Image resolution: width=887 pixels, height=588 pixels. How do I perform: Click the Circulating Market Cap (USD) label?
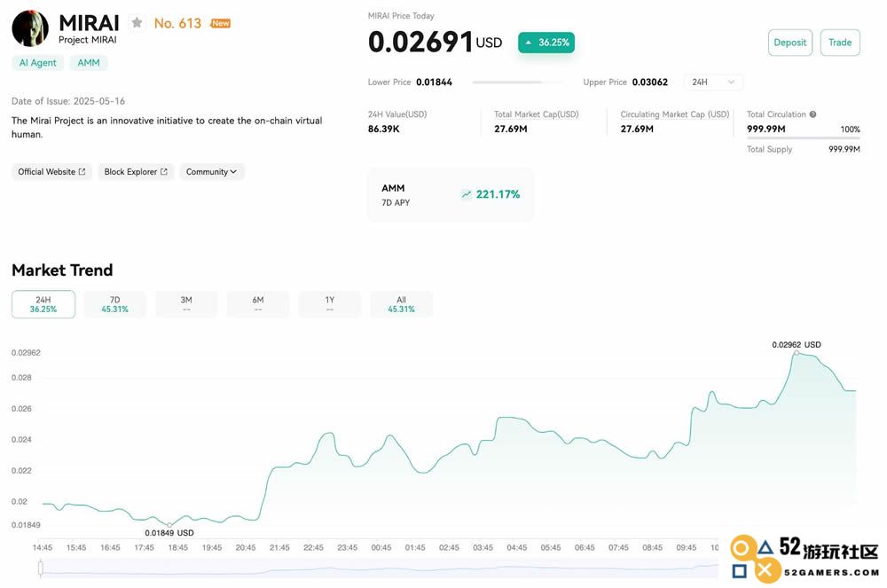pos(675,114)
